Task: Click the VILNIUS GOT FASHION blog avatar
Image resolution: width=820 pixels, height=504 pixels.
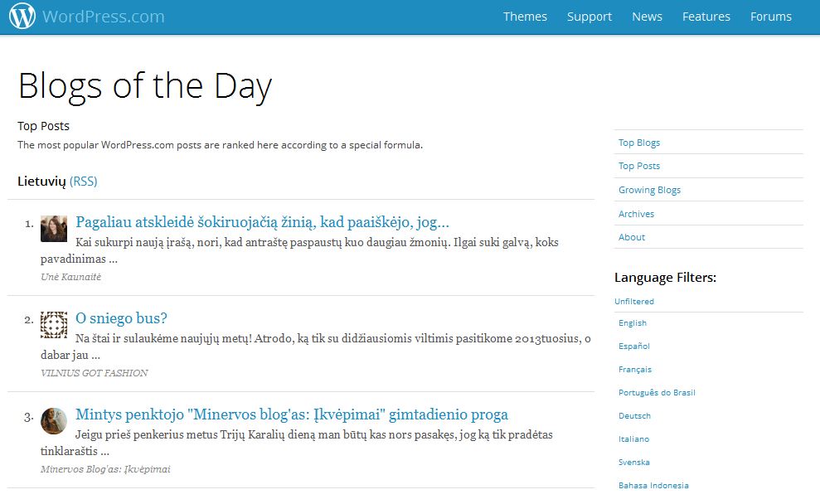Action: coord(53,326)
